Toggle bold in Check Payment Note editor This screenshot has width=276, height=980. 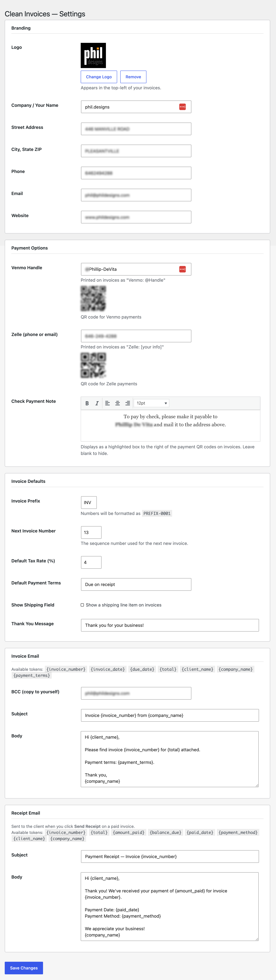coord(87,403)
